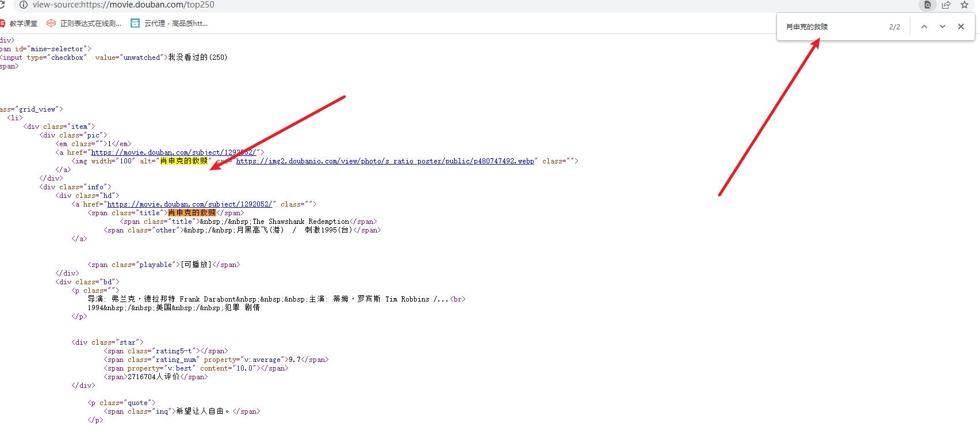
Task: Click the yellow-highlighted alt text 肖申克的救赎
Action: [183, 161]
